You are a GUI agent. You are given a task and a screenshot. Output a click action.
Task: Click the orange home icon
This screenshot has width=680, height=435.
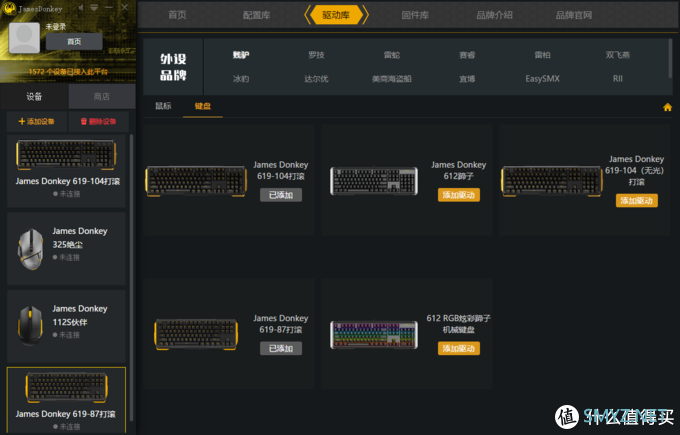pyautogui.click(x=667, y=107)
